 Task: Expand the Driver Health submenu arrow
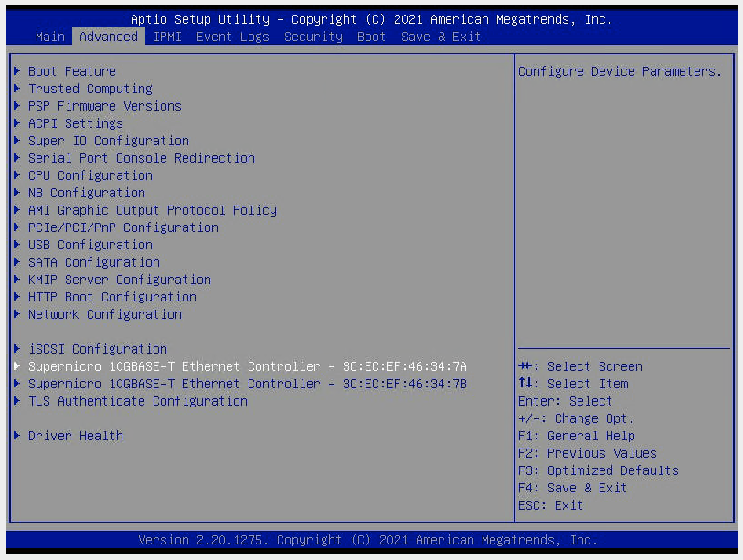[x=16, y=436]
